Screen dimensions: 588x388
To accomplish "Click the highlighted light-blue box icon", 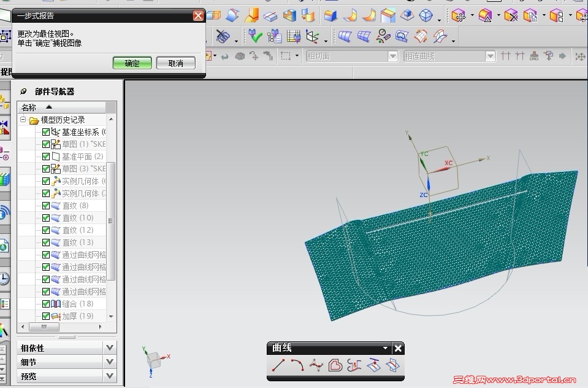I will pos(388,16).
